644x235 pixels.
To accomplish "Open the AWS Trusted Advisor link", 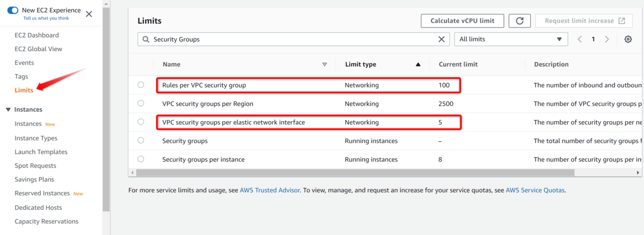I will 270,190.
